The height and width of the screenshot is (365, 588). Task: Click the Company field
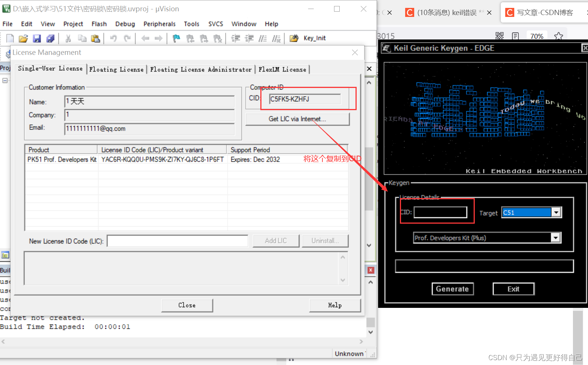(149, 115)
